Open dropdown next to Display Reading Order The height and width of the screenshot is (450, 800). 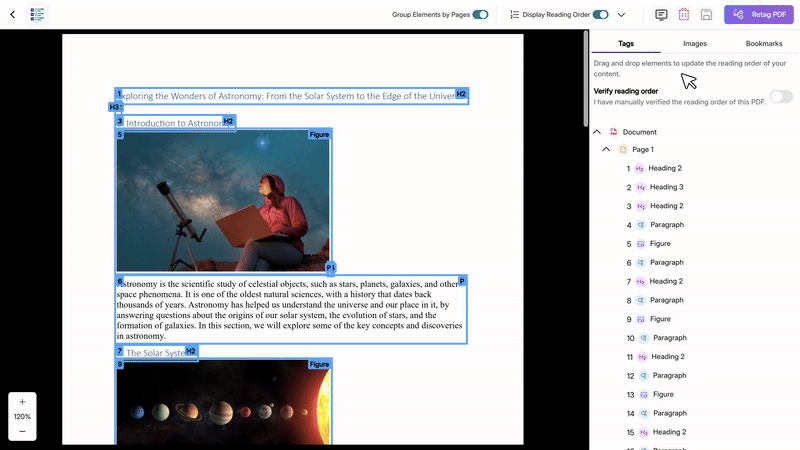click(621, 15)
